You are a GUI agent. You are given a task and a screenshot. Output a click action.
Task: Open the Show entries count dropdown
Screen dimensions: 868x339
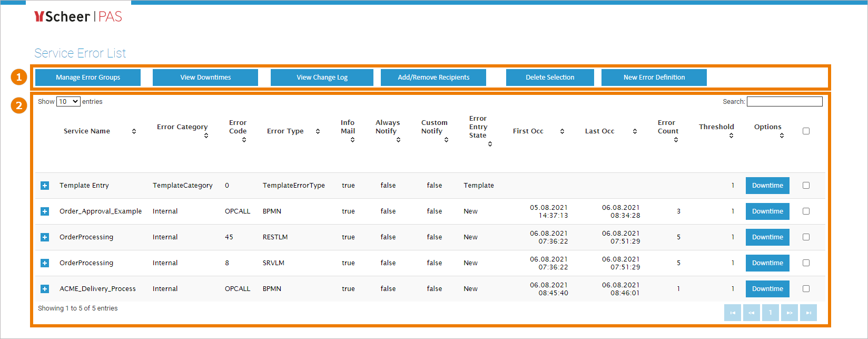[x=68, y=102]
